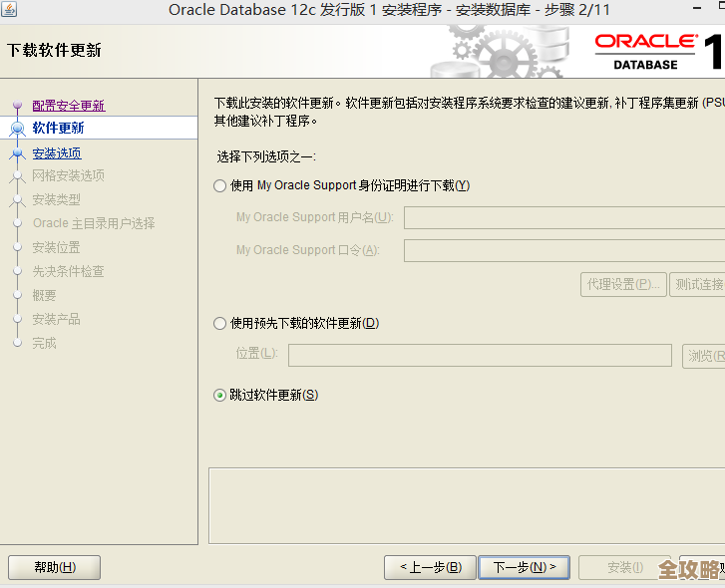Click the 先决条件检查 step

click(69, 272)
